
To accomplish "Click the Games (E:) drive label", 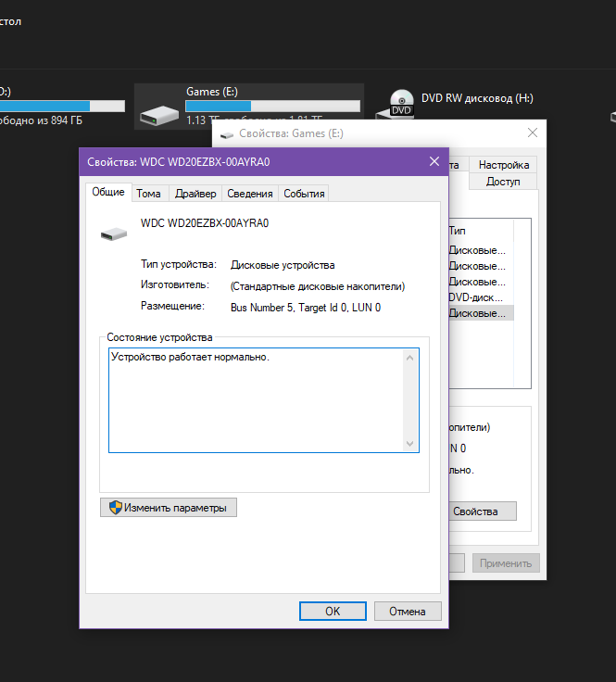I will point(212,92).
